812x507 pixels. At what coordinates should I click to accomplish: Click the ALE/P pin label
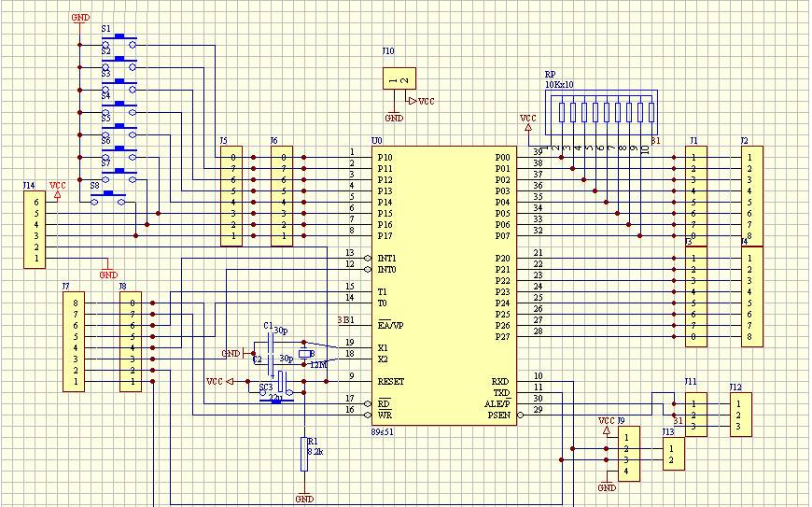click(497, 404)
